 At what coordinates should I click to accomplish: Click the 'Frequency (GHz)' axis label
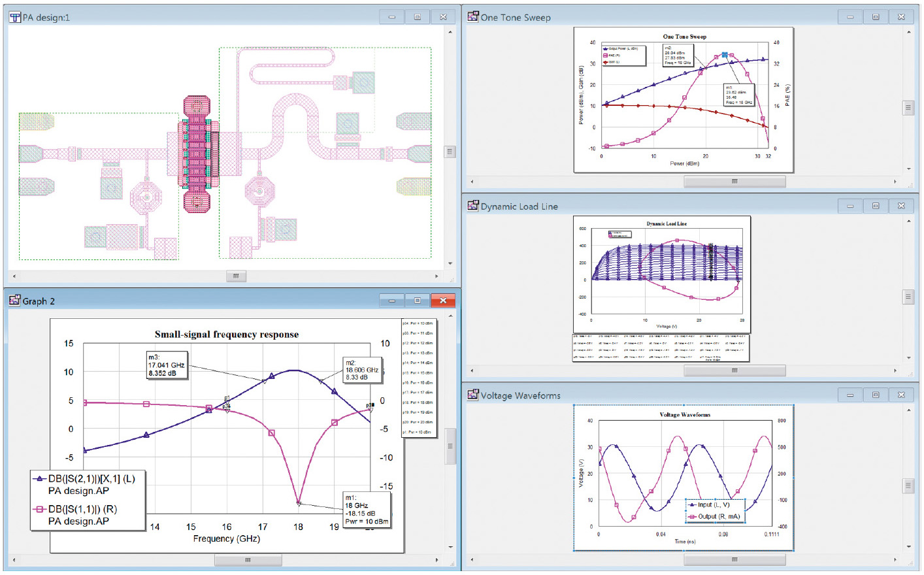click(227, 538)
